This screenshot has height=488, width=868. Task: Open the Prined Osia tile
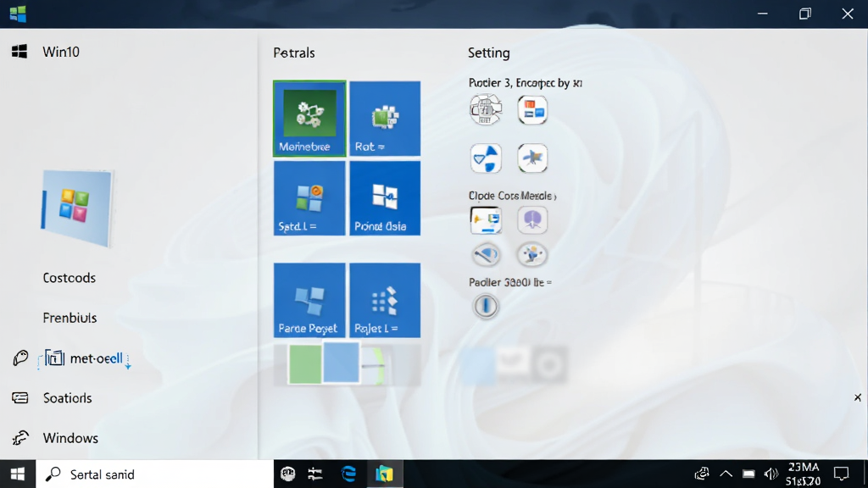pos(385,198)
